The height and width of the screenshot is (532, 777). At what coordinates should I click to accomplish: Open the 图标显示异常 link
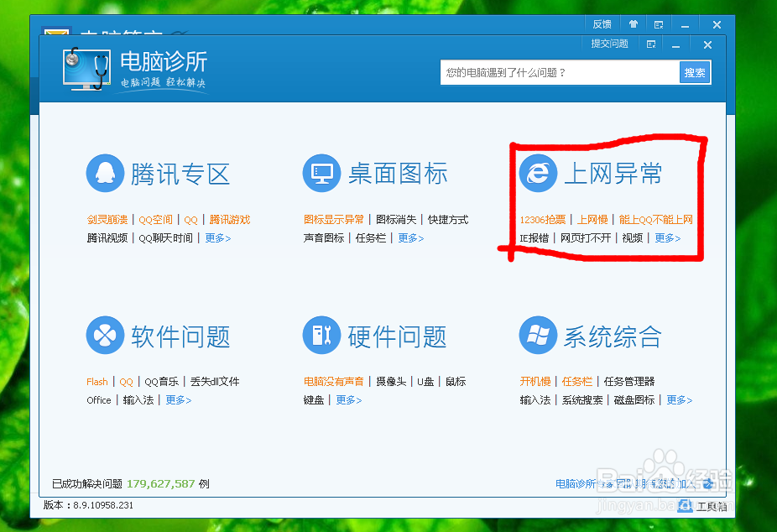pyautogui.click(x=333, y=220)
